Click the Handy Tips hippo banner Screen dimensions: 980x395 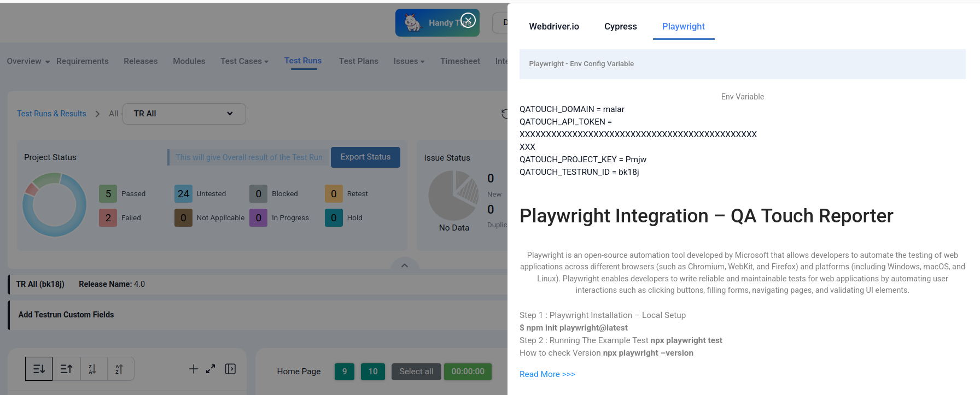point(432,22)
